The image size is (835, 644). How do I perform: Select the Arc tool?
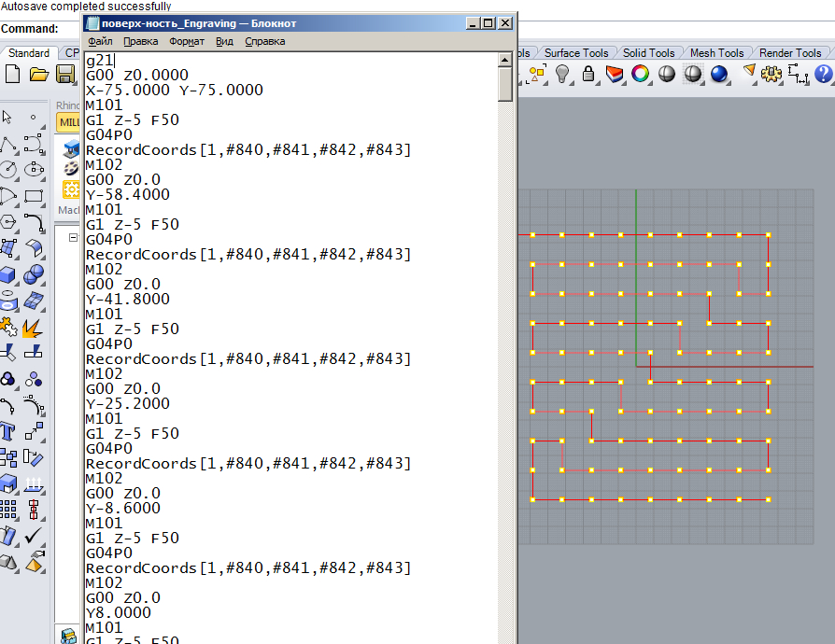coord(8,196)
